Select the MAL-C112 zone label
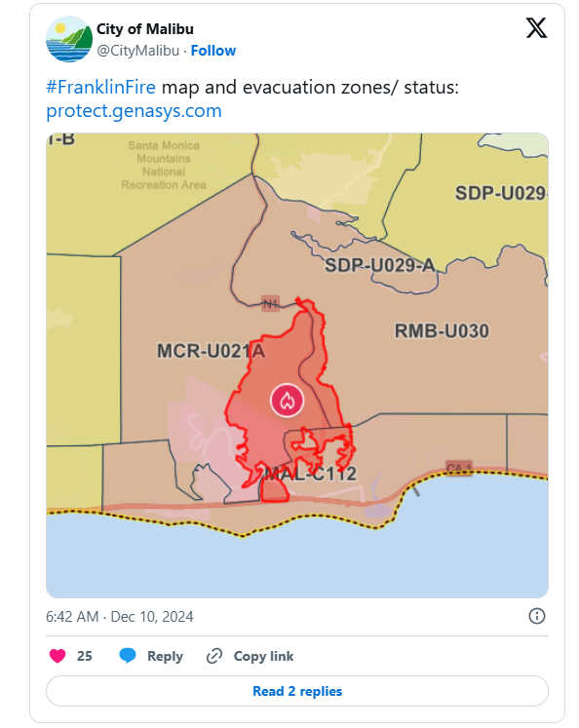The image size is (579, 728). (x=310, y=474)
